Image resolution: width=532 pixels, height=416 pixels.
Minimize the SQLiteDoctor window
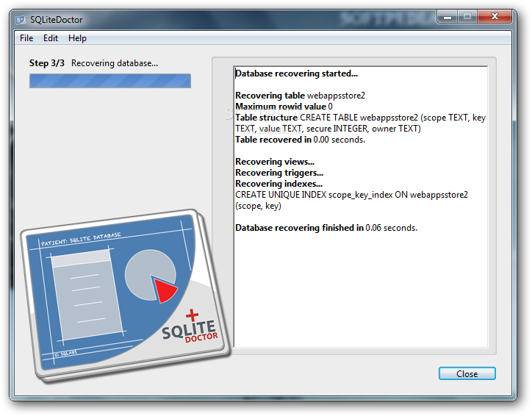(x=447, y=16)
